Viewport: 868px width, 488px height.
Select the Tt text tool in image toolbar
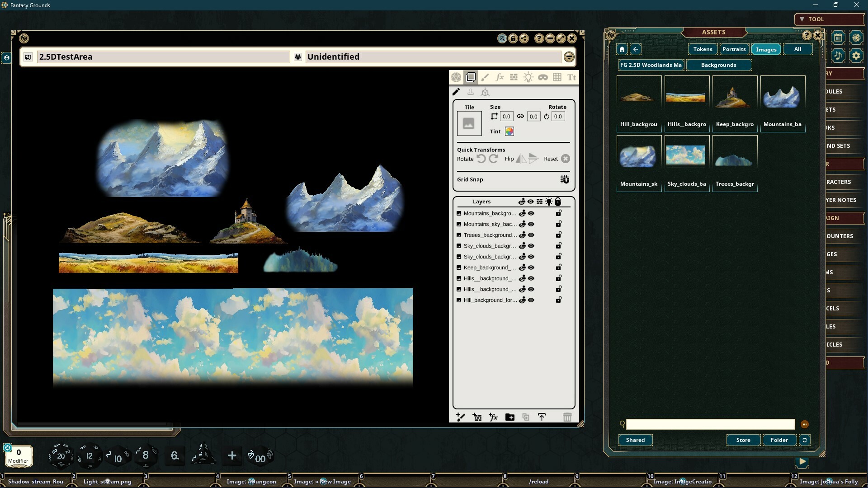coord(571,77)
